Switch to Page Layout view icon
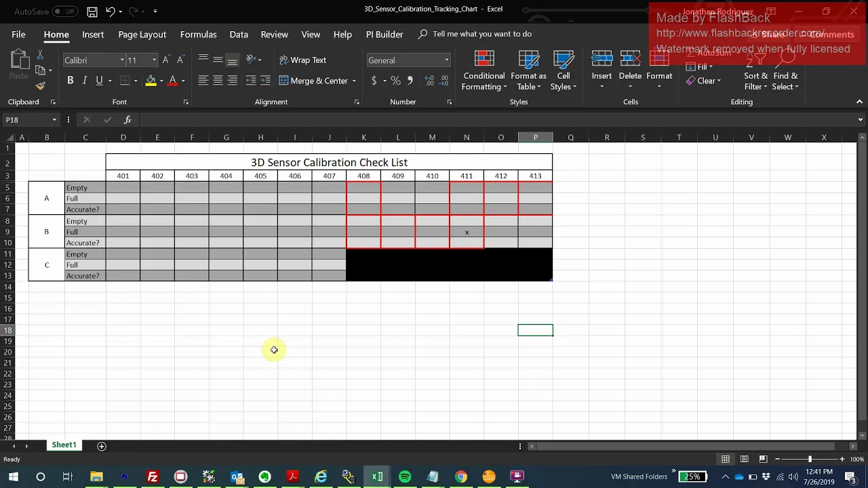The height and width of the screenshot is (488, 868). [x=745, y=459]
